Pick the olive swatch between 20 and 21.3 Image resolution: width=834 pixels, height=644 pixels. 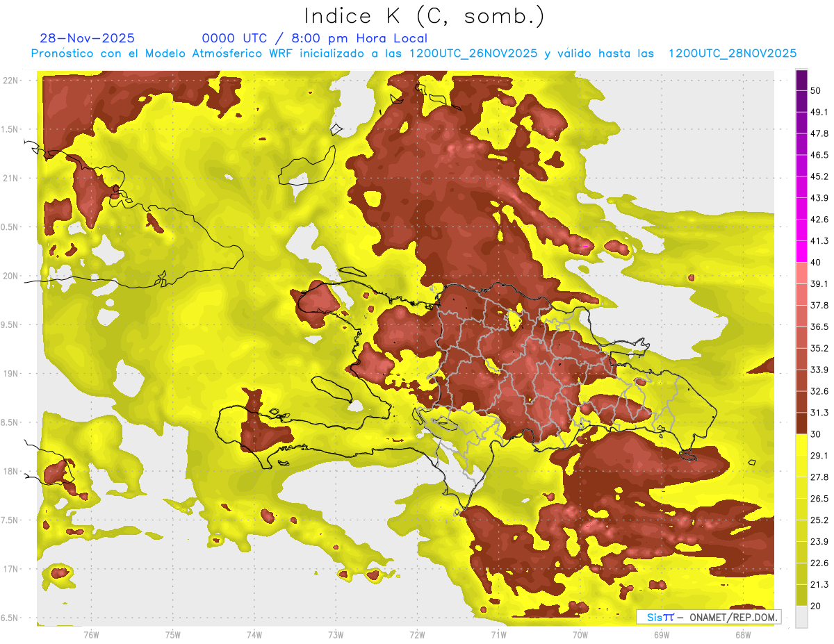coord(801,595)
